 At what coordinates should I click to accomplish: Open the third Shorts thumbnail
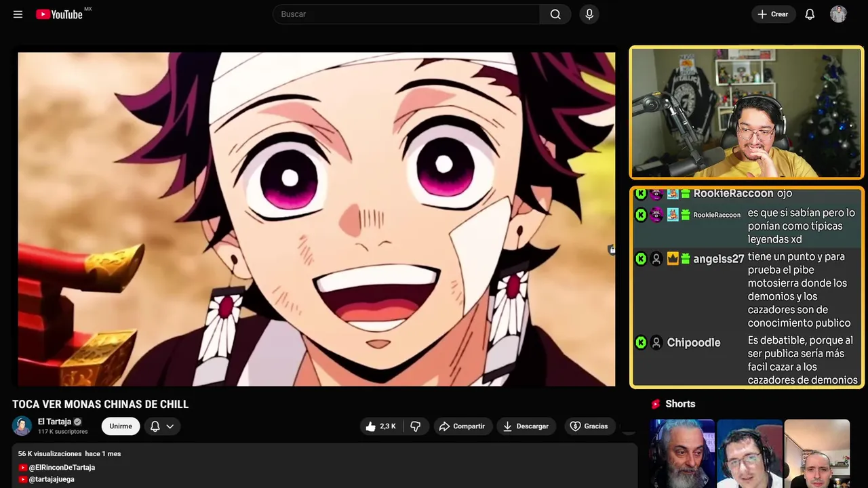[x=816, y=453]
